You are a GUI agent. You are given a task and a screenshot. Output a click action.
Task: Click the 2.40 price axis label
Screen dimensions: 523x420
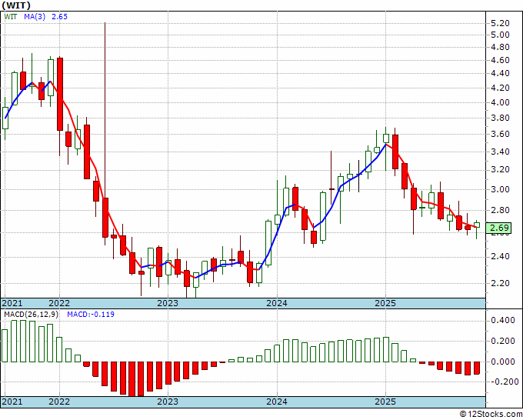[x=500, y=256]
